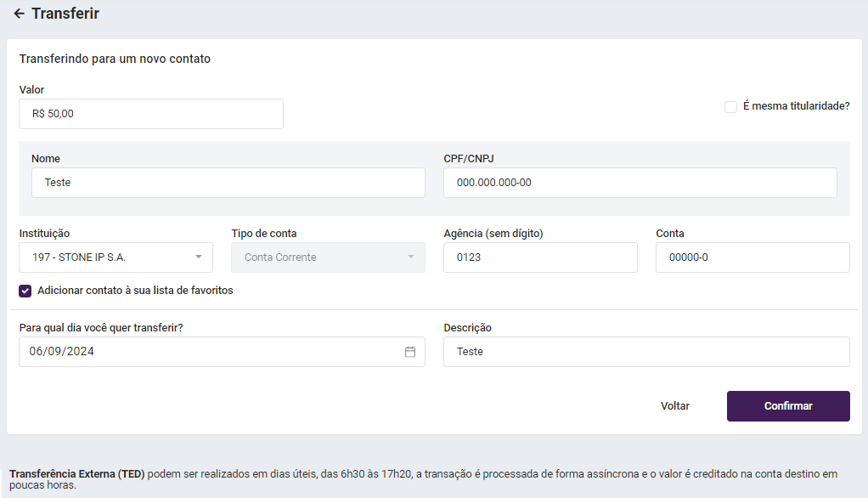Click the 'É mesma titularidade?' label text
Image resolution: width=868 pixels, height=498 pixels.
click(x=796, y=107)
